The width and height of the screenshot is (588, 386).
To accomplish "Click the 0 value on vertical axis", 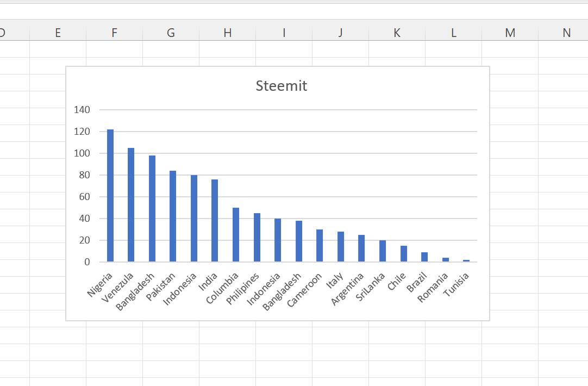I will coord(87,262).
